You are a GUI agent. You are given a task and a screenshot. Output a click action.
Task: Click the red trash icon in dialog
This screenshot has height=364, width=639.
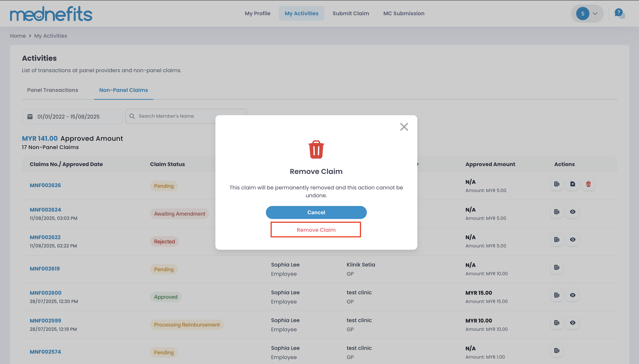pyautogui.click(x=316, y=149)
